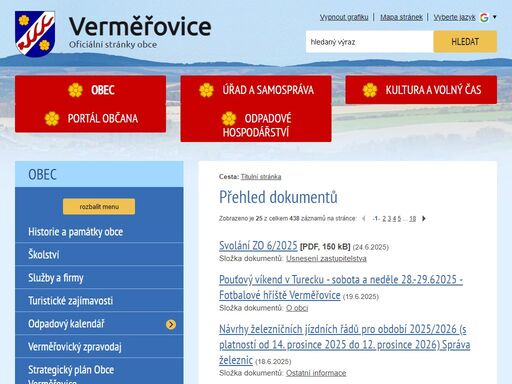The width and height of the screenshot is (512, 384).
Task: Click the Google translate G icon
Action: [484, 17]
